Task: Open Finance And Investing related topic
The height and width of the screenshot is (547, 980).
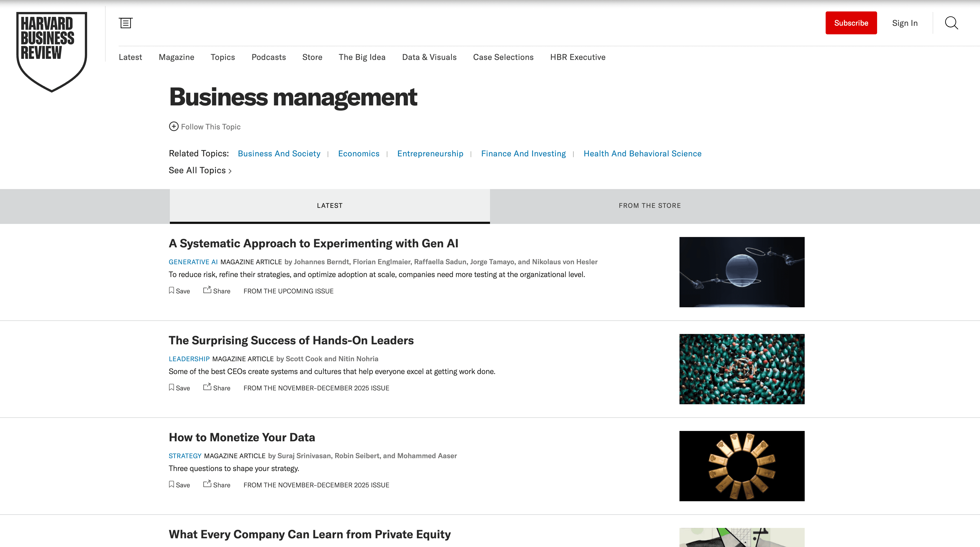Action: click(523, 153)
